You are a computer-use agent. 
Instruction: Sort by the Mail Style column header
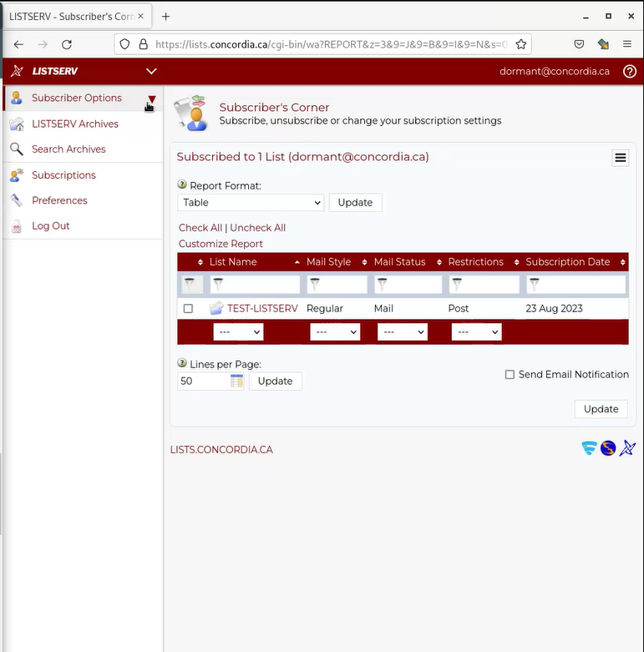(x=328, y=262)
